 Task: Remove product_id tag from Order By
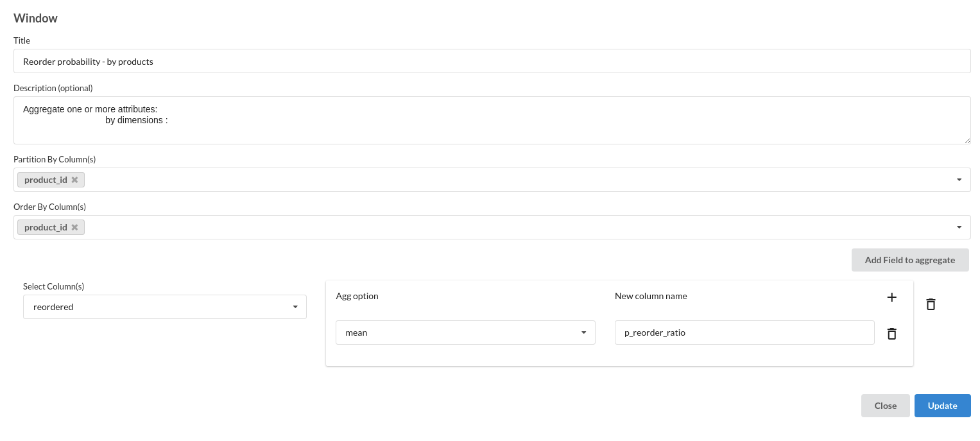74,227
